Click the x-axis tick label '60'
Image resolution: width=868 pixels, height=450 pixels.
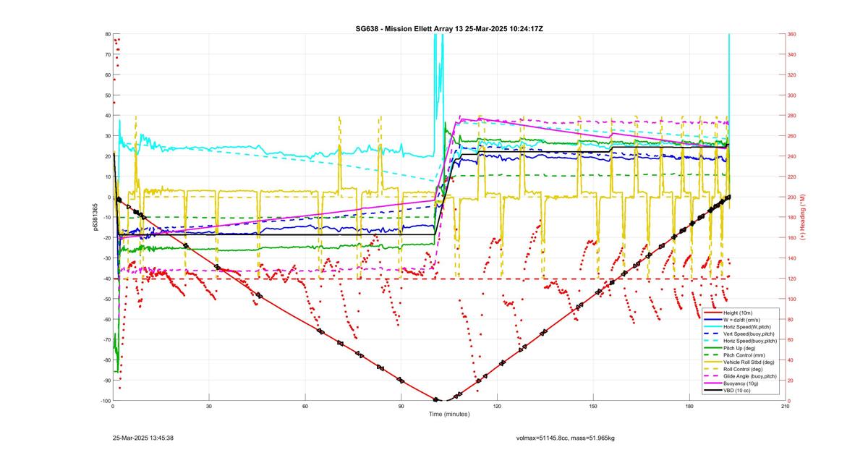pyautogui.click(x=305, y=406)
